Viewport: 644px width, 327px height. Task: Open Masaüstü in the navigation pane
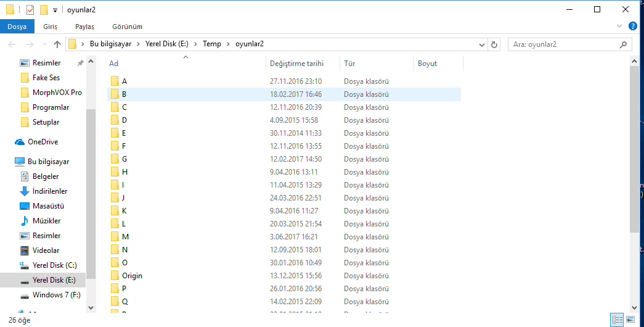[49, 206]
